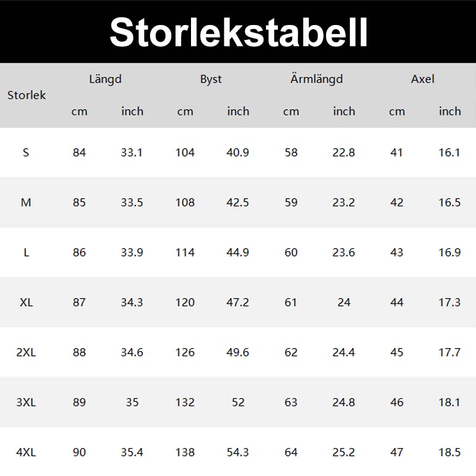Click the 132 cm Byst value

tap(185, 402)
